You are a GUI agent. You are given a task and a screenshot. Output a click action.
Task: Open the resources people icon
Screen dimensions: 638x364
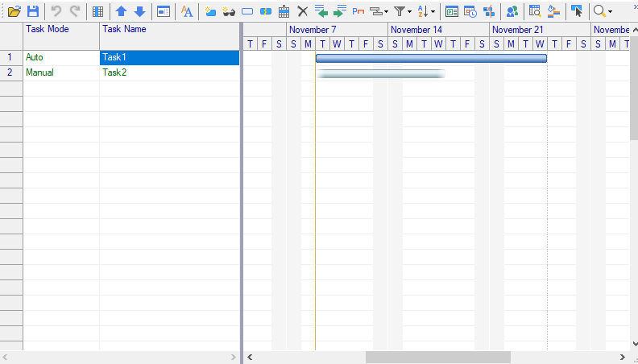(512, 11)
